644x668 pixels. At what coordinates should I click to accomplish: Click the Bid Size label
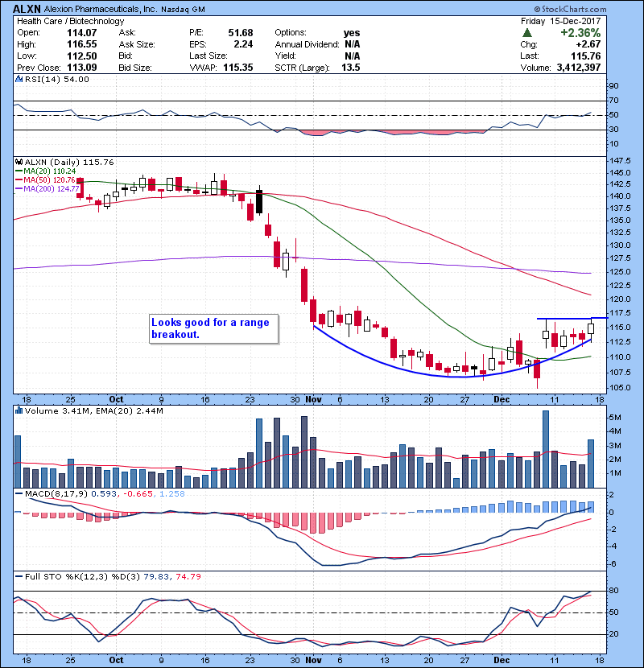(x=135, y=68)
